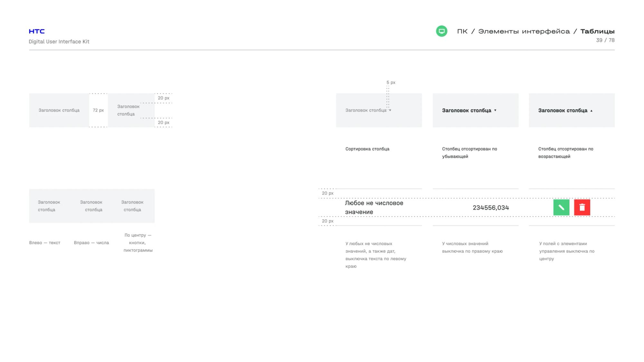The height and width of the screenshot is (362, 644).
Task: Click the green monitor icon in header
Action: click(441, 31)
